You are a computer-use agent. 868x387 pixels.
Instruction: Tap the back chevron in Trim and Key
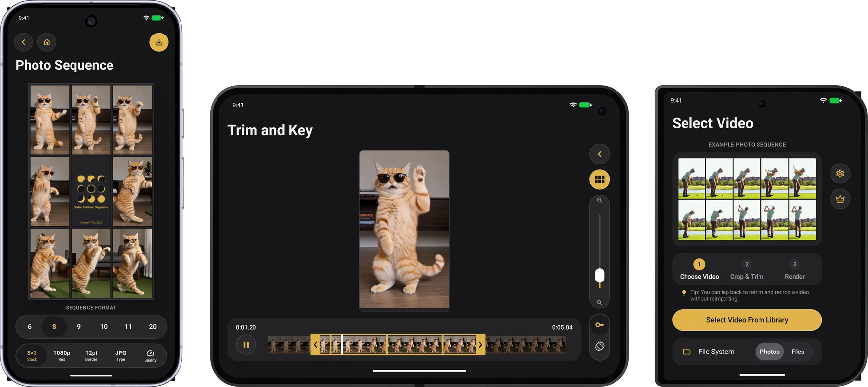[x=599, y=154]
